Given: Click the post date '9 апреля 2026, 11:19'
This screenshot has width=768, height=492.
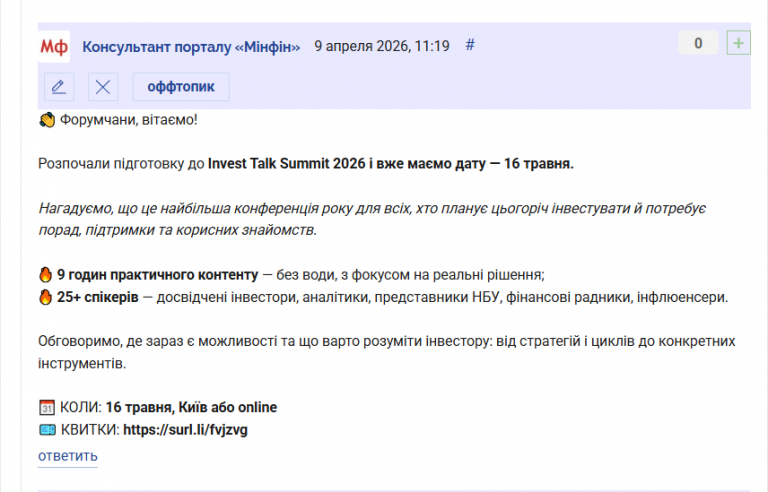Looking at the screenshot, I should 381,46.
